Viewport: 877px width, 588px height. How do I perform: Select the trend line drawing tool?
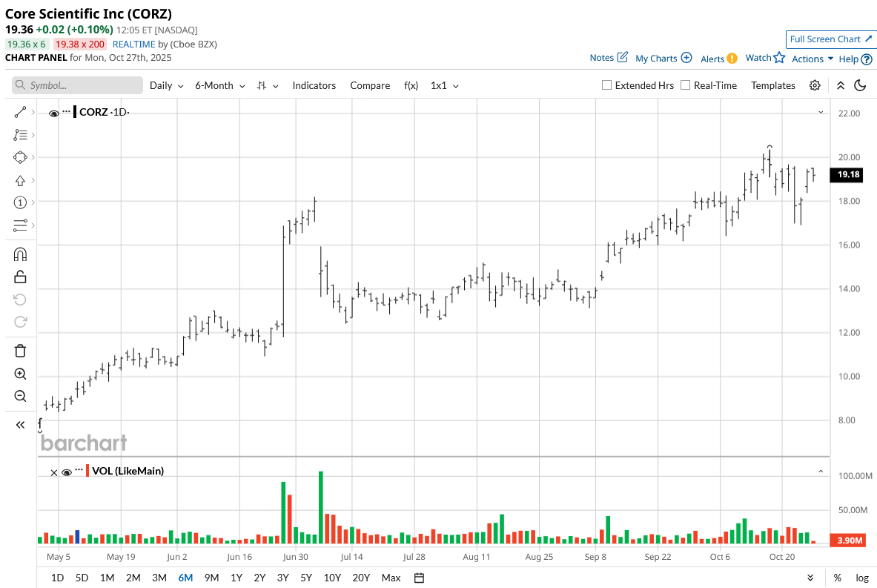pyautogui.click(x=20, y=113)
